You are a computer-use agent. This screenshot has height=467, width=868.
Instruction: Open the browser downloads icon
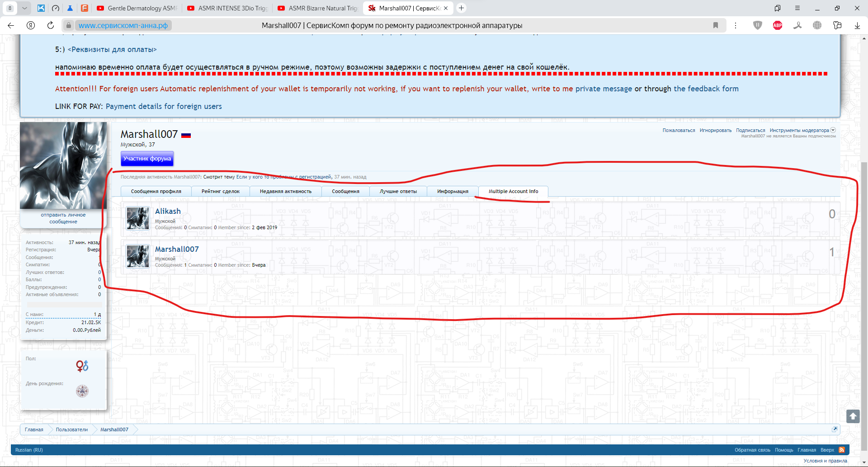(857, 25)
